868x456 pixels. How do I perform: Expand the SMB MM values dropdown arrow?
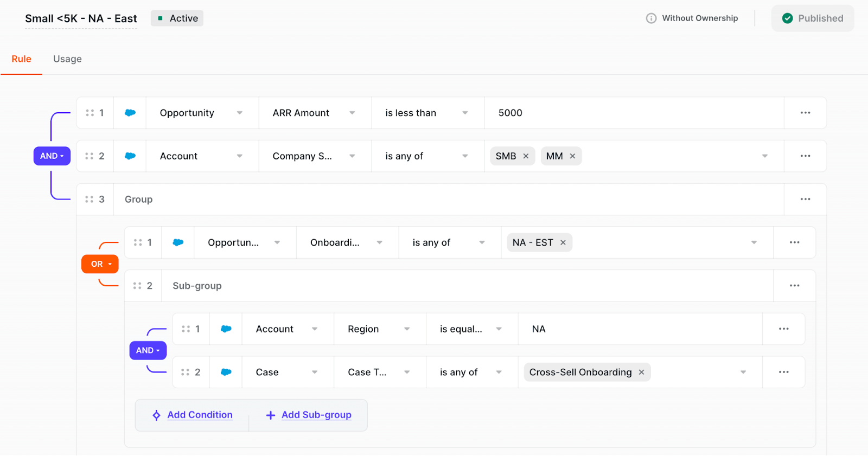tap(764, 156)
